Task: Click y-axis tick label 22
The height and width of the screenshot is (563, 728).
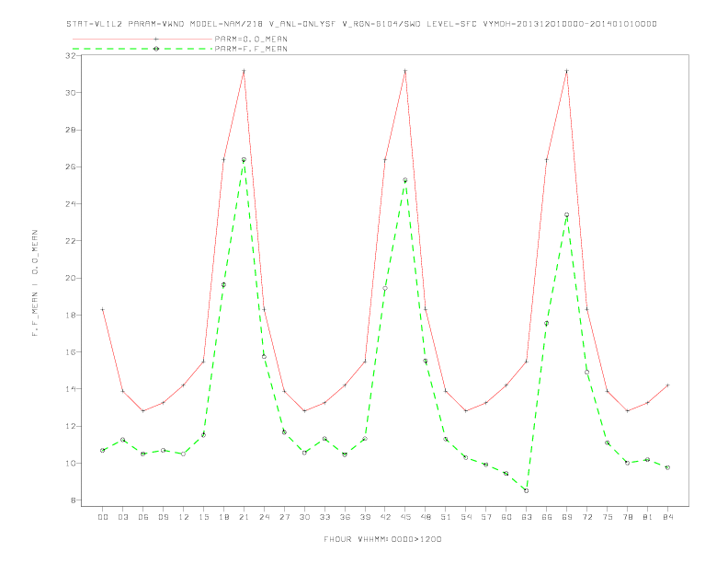Action: tap(71, 241)
